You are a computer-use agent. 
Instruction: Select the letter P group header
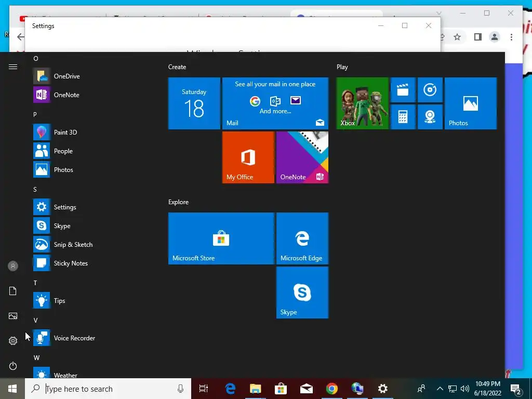(35, 115)
